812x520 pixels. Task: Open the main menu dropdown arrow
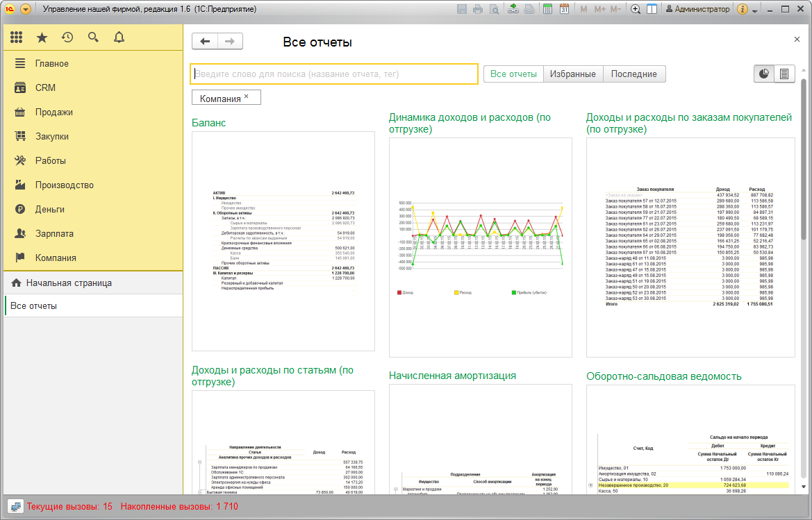click(x=26, y=9)
